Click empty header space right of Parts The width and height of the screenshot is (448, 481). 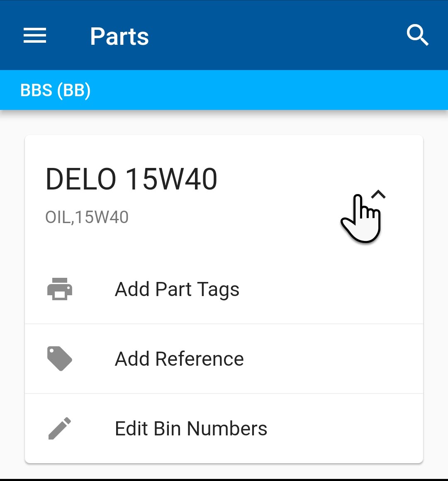pos(274,36)
